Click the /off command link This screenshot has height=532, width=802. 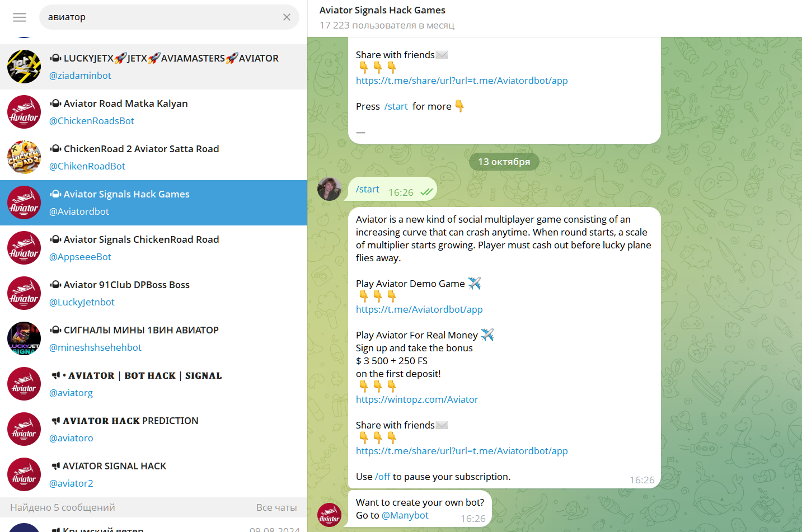(x=383, y=477)
